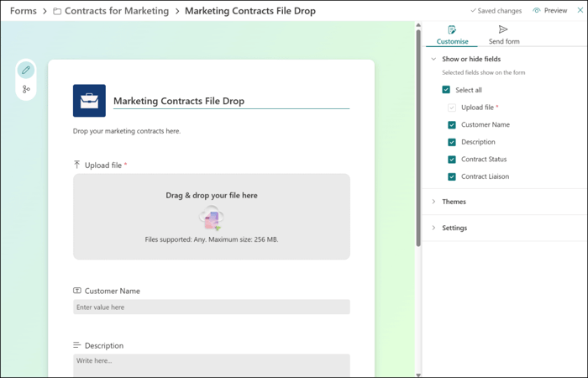The height and width of the screenshot is (378, 588).
Task: Select the pencil edit icon
Action: click(x=26, y=71)
